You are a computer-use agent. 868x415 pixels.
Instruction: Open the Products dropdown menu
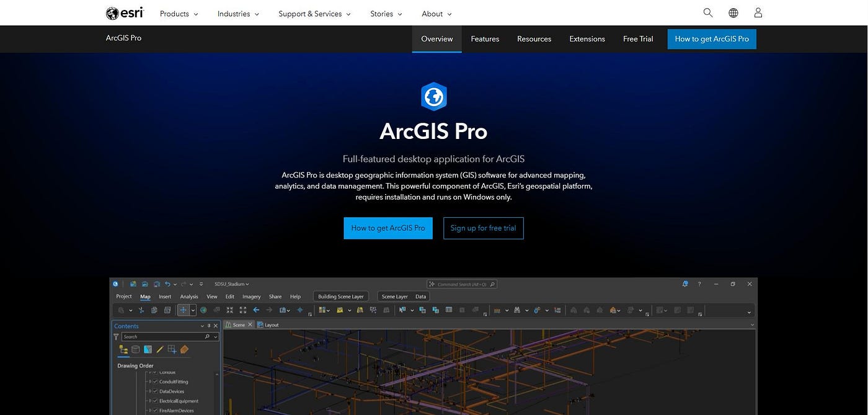click(179, 14)
